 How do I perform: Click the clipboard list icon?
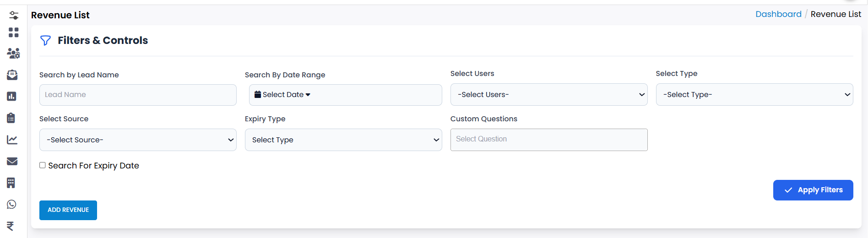[x=11, y=118]
